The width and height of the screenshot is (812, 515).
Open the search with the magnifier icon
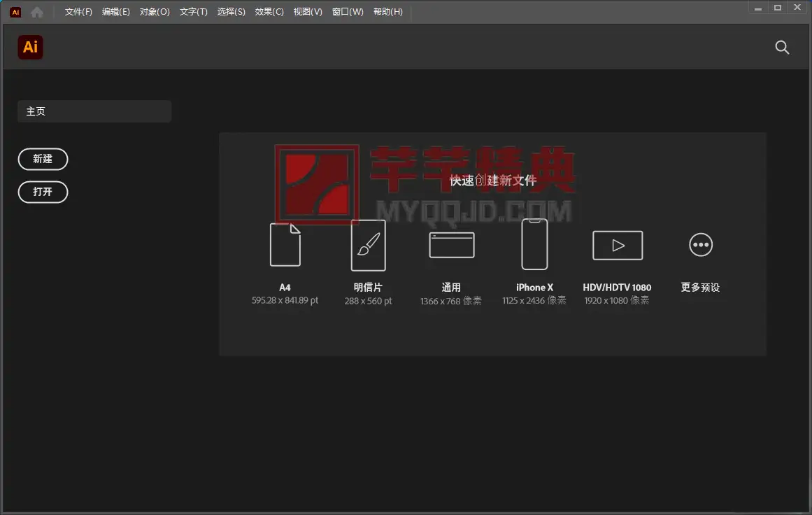782,48
